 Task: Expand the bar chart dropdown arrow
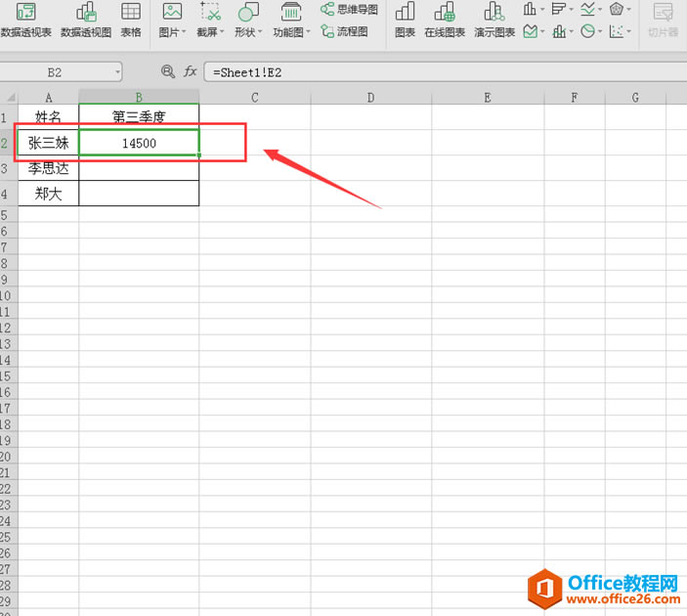(x=571, y=9)
